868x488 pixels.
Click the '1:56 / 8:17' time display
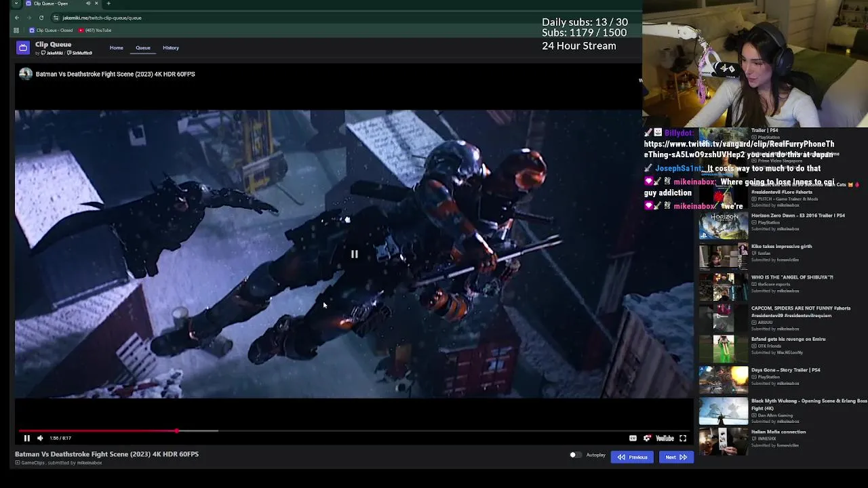coord(60,438)
